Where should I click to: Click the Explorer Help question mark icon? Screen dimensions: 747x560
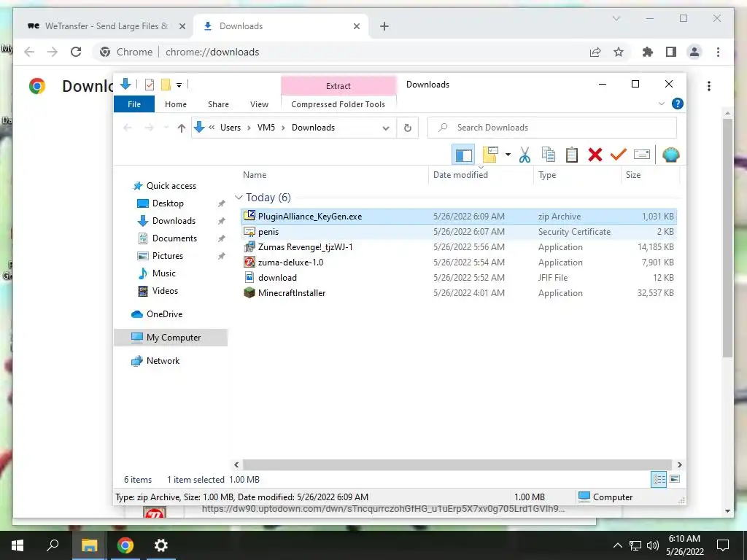pos(678,104)
